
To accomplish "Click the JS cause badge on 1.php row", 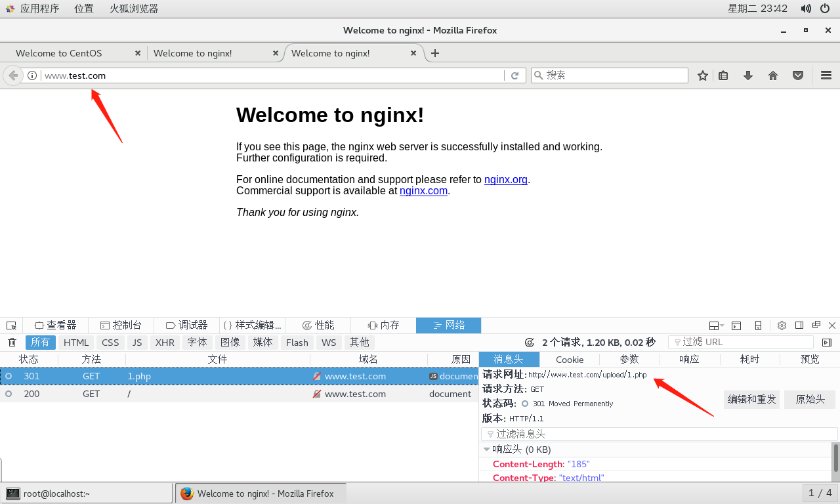I will point(433,377).
